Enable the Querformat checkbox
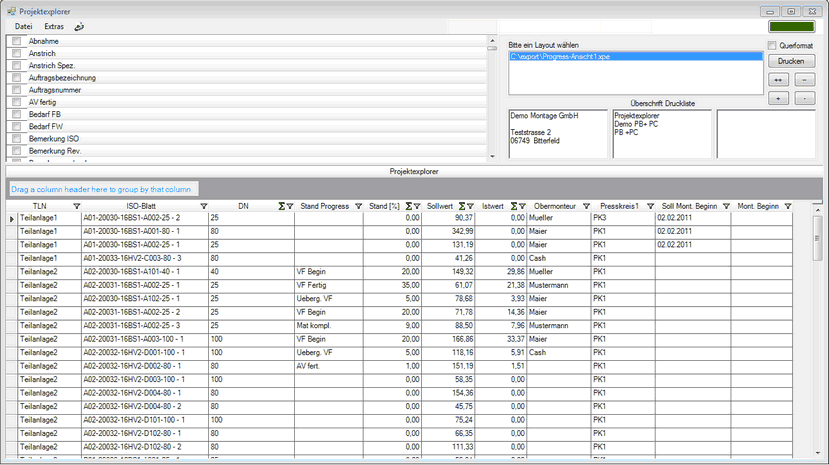Screen dimensions: 829x465 [772, 45]
